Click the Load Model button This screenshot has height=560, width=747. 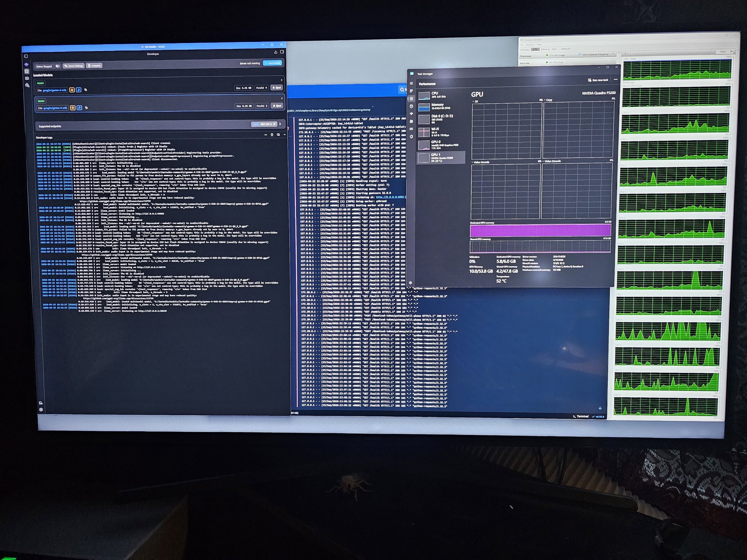tap(272, 63)
